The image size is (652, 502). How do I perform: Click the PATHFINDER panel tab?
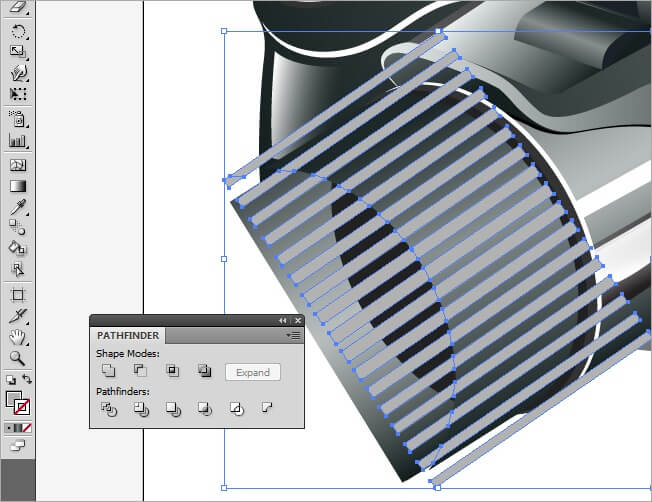coord(127,336)
